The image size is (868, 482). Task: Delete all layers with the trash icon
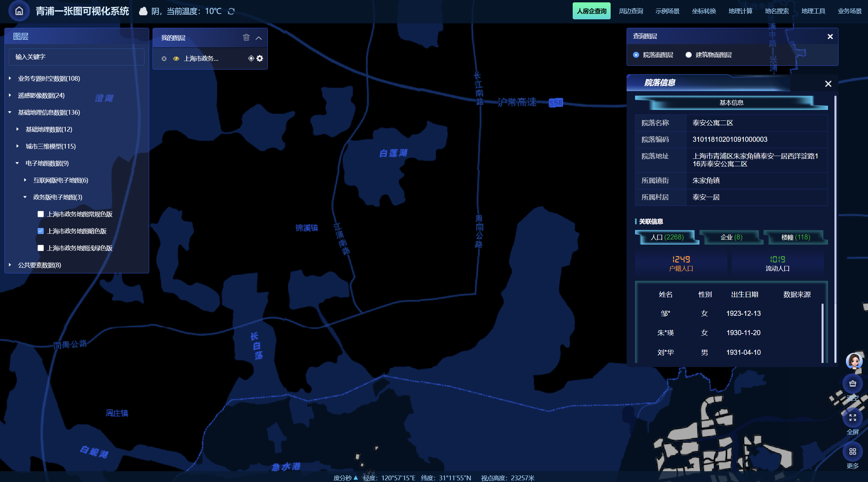click(246, 38)
